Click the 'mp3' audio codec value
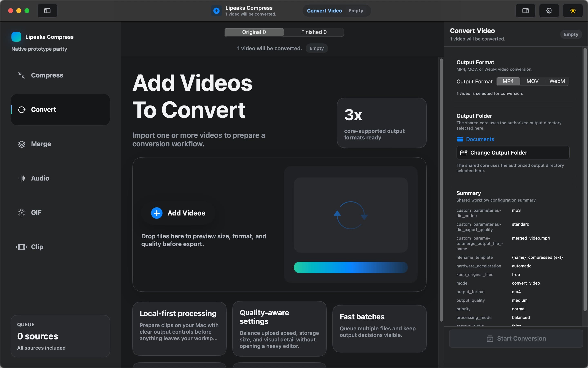This screenshot has width=588, height=368. click(x=516, y=211)
